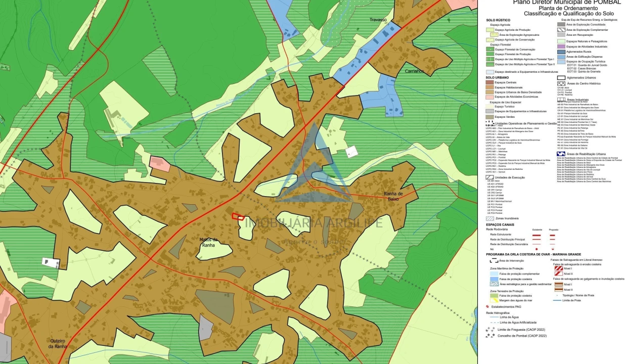This screenshot has width=629, height=364.
Task: Click the Limite de Freguesia cross-marks symbol
Action: click(490, 329)
